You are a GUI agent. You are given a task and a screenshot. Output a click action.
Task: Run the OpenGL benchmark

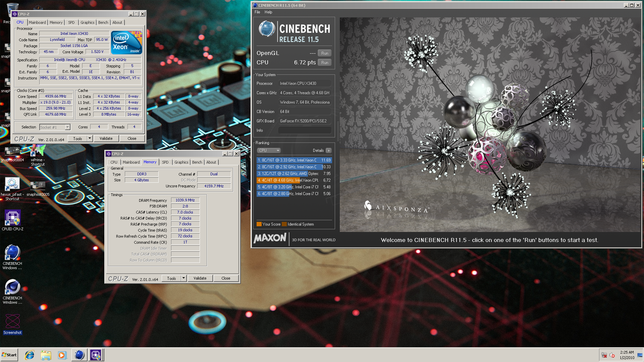tap(325, 53)
